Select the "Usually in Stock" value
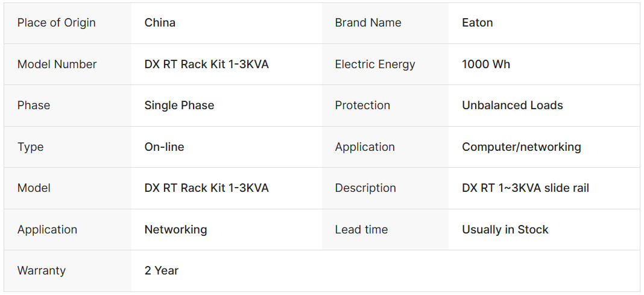Screen dimensions: 644x295 505,230
